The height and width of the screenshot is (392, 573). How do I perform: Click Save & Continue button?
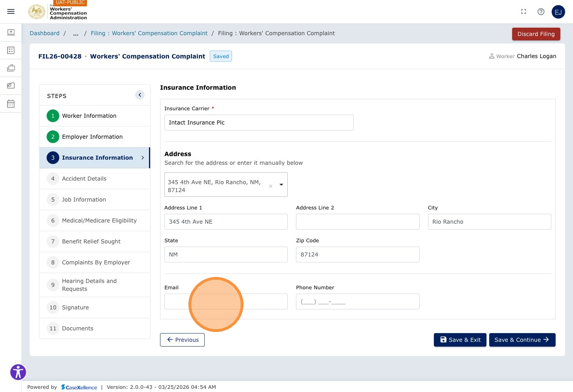point(522,340)
